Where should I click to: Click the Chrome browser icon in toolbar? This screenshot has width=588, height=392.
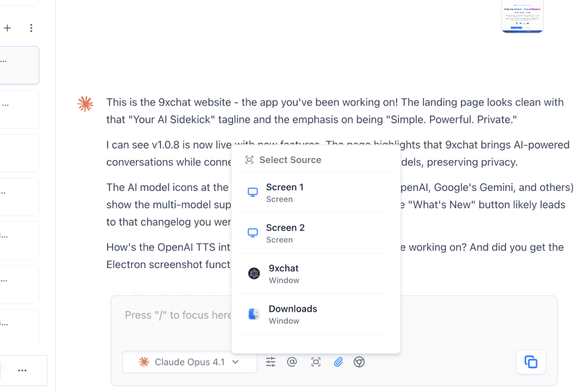pos(359,362)
